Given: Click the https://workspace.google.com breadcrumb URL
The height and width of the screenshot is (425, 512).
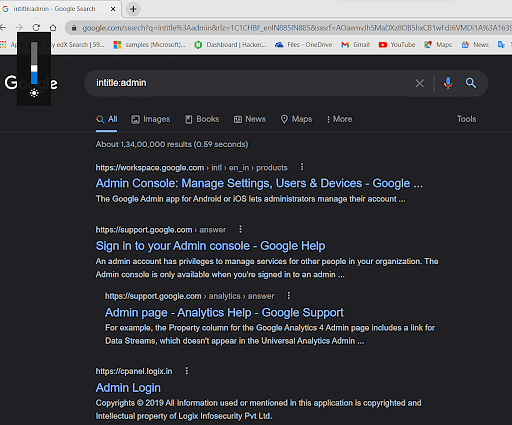Looking at the screenshot, I should coord(191,168).
